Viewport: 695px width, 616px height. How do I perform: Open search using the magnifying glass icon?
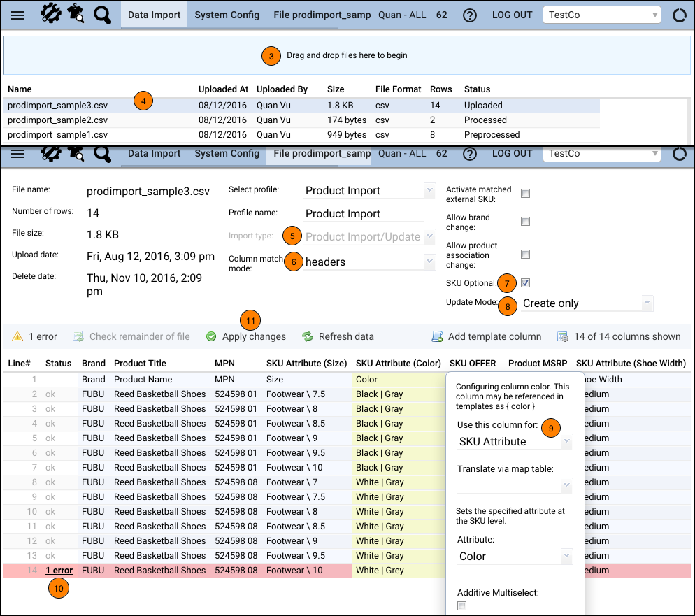click(102, 14)
